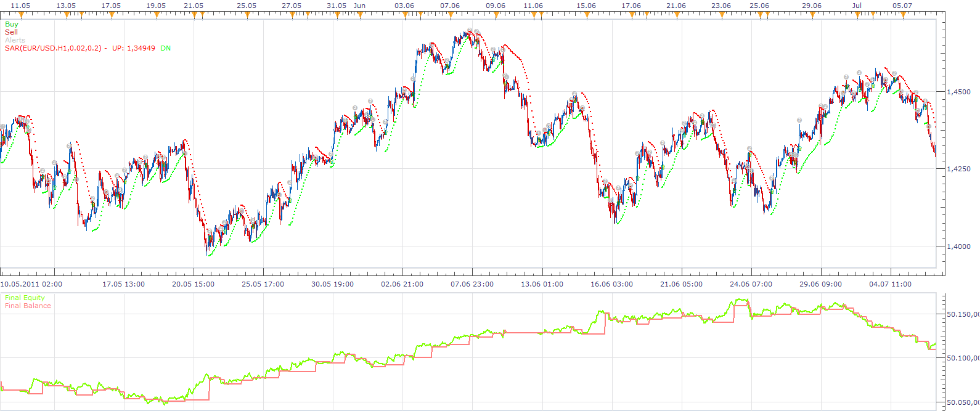Click the 10.05.2011 02:00 date label
Image resolution: width=980 pixels, height=411 pixels.
point(31,284)
